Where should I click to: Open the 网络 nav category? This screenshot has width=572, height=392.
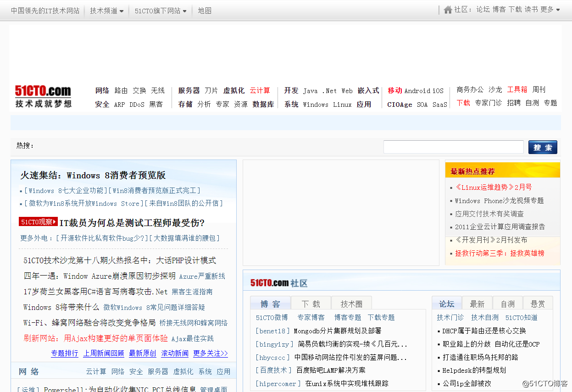click(102, 90)
